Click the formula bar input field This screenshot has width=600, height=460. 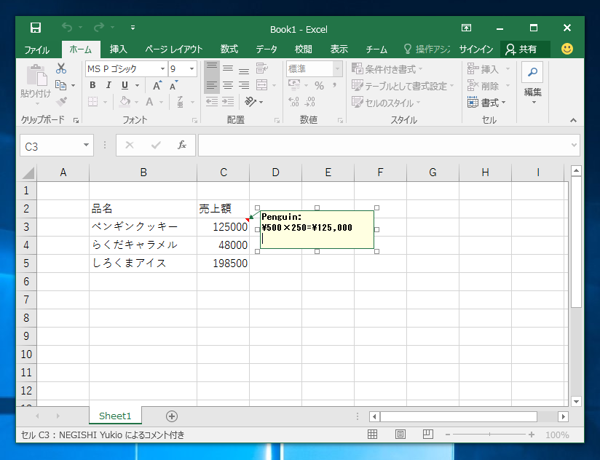(x=388, y=145)
